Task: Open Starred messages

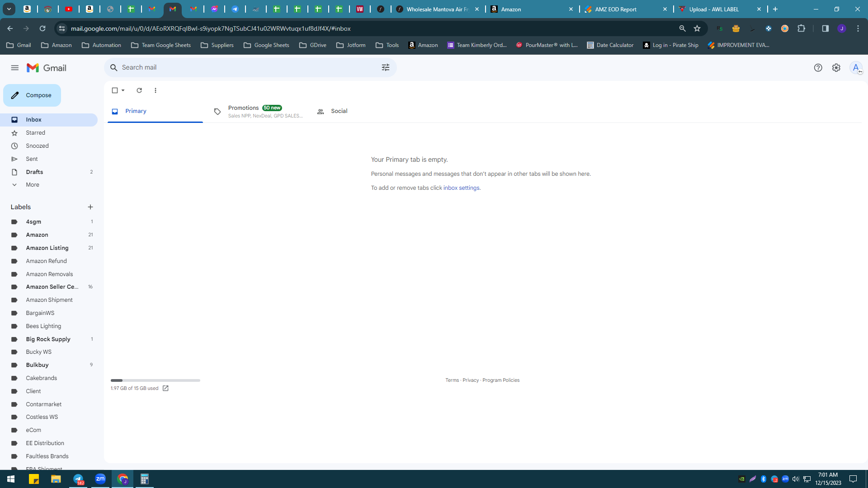Action: pos(49,133)
